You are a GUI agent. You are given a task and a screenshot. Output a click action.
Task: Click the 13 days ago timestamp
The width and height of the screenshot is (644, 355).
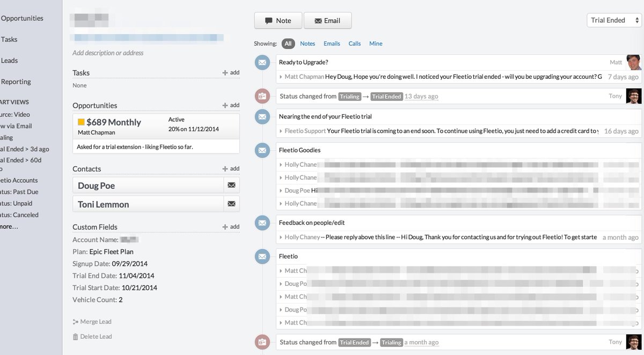421,97
